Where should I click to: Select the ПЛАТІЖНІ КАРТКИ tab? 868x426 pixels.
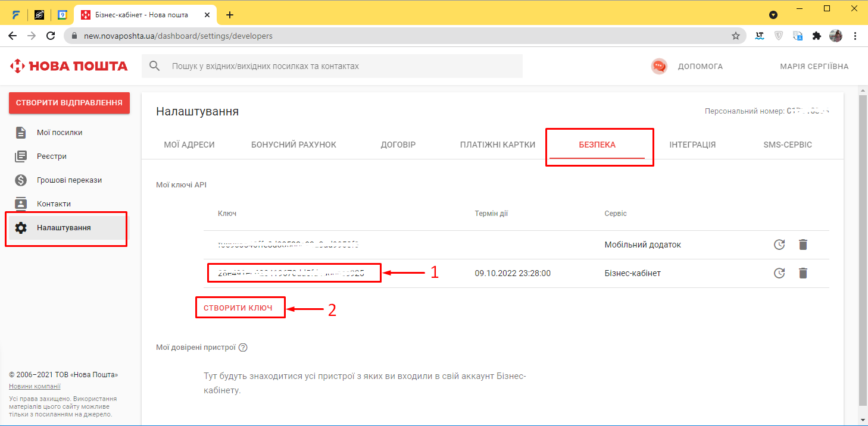(x=497, y=145)
